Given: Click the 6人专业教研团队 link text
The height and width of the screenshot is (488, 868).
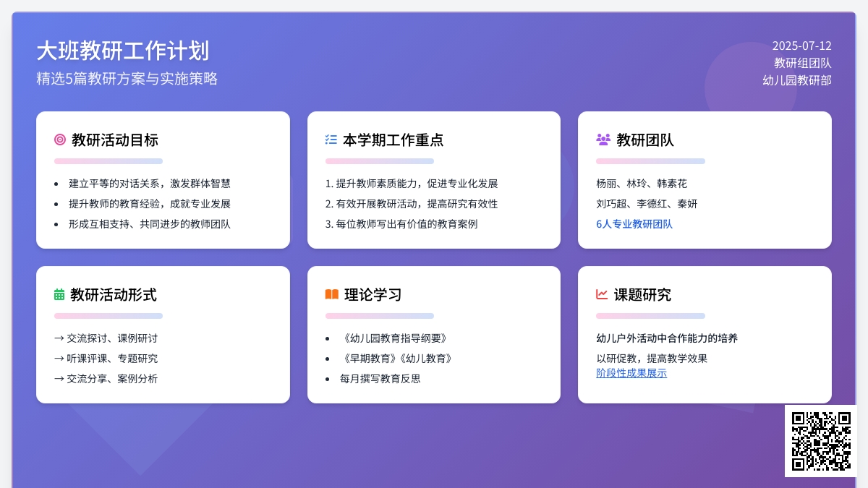Looking at the screenshot, I should click(x=634, y=224).
